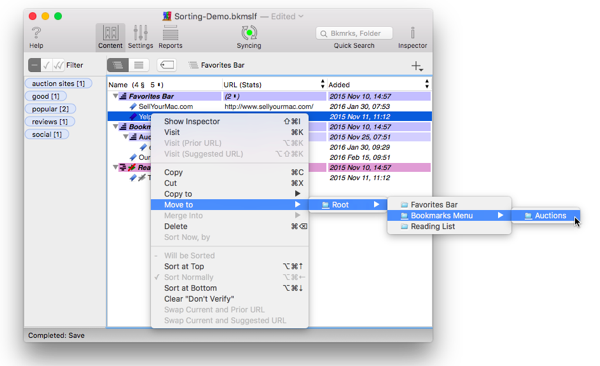Click the SellYourMac.com bookmark icon
Viewport: 600px width, 366px height.
[133, 106]
